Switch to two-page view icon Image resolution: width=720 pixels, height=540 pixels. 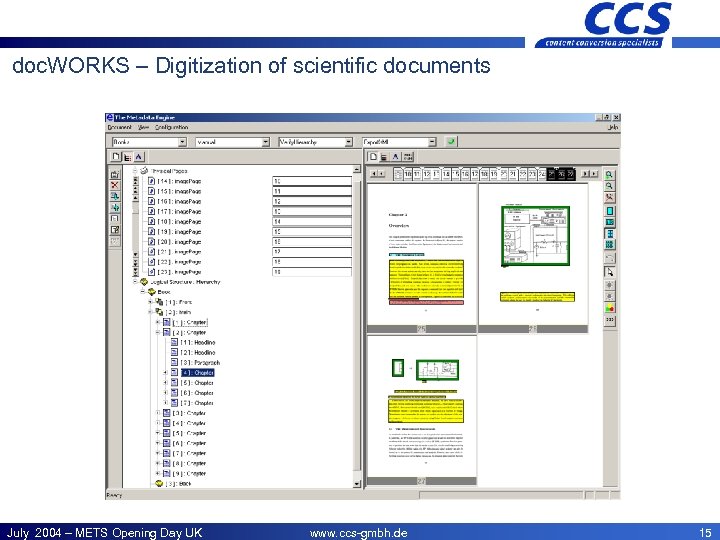click(609, 222)
